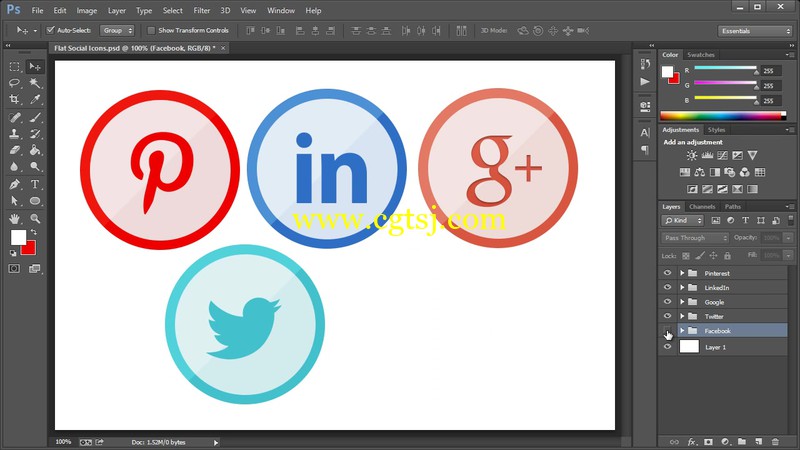Select the Eyedropper tool
Image resolution: width=800 pixels, height=450 pixels.
[35, 99]
